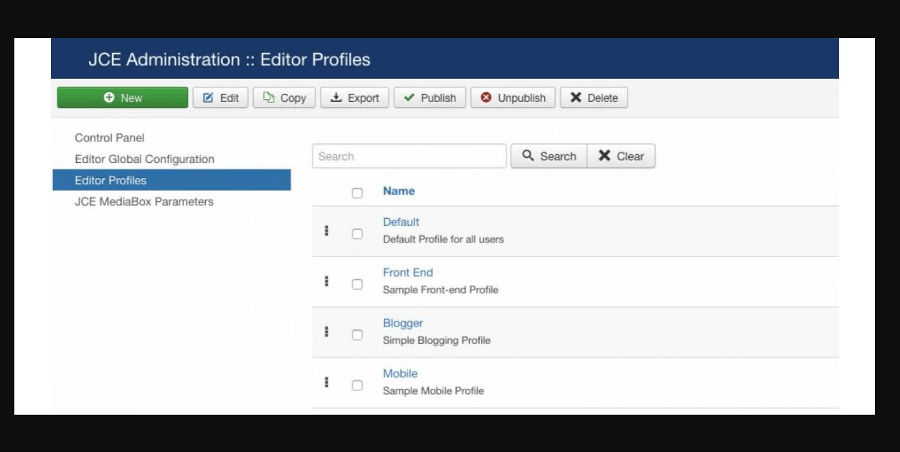Click the Copy toolbar button
Viewport: 900px width, 452px height.
click(284, 98)
